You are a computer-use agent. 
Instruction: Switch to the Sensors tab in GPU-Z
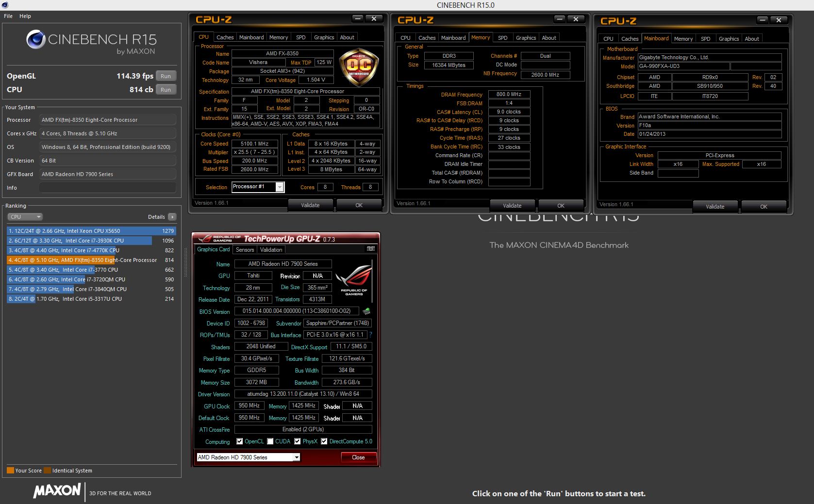245,250
